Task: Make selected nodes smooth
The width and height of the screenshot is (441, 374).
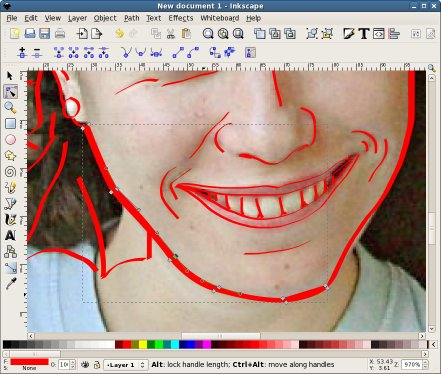Action: click(141, 53)
